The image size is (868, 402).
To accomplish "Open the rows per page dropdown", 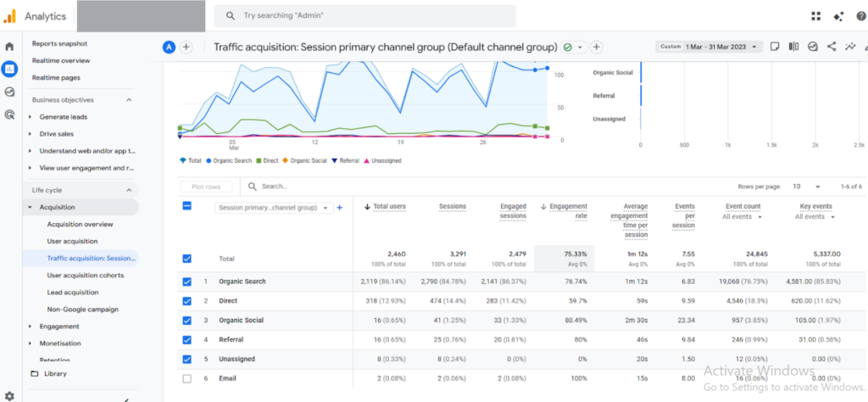I will point(805,186).
